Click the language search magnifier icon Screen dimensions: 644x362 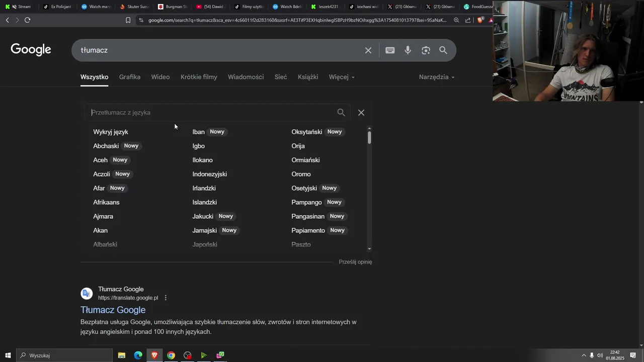[x=341, y=113]
